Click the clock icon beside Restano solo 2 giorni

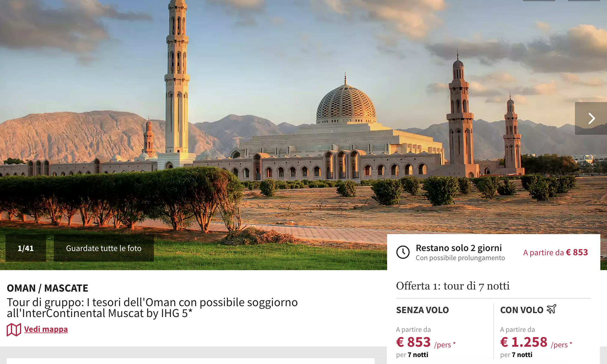403,252
